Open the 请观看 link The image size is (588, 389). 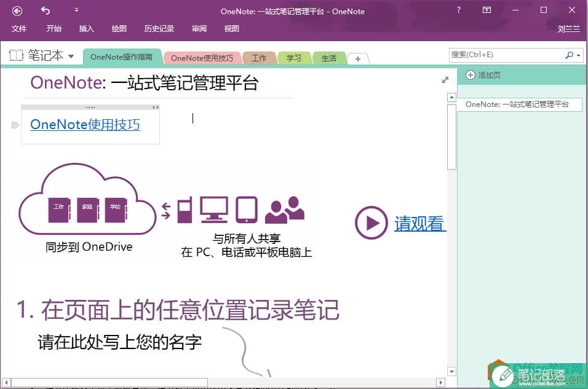pos(419,223)
